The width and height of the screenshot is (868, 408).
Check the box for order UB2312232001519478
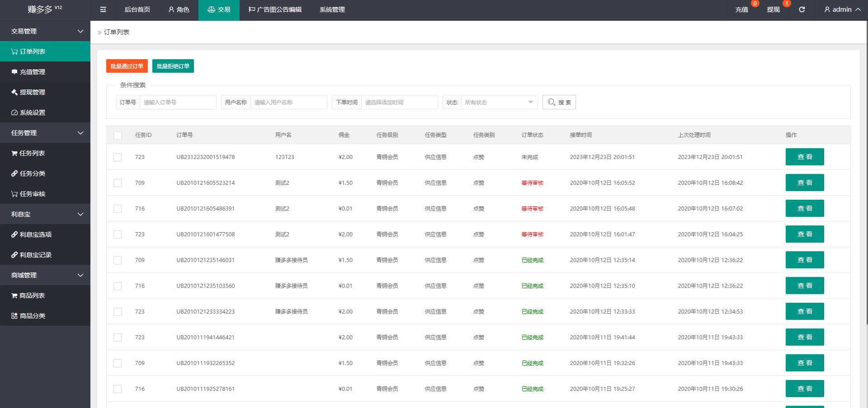(x=118, y=157)
